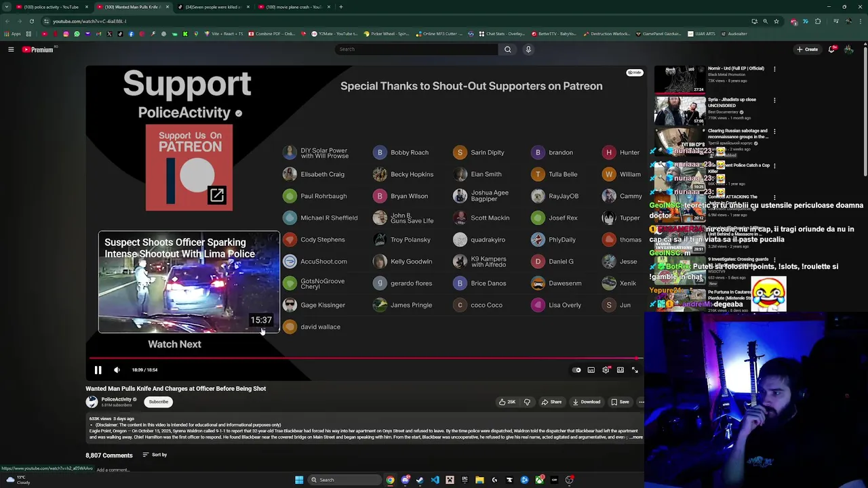Image resolution: width=868 pixels, height=488 pixels.
Task: Open YouTube notifications bell
Action: coord(832,49)
